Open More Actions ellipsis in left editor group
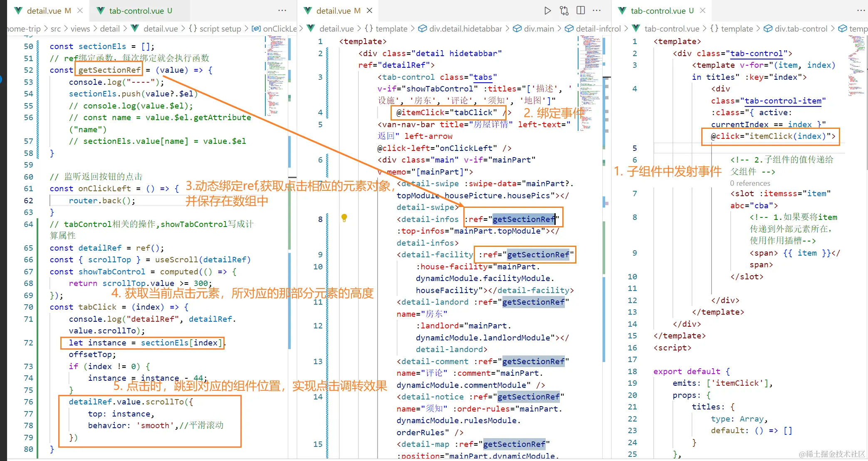Screen dimensions: 868x461 point(282,11)
